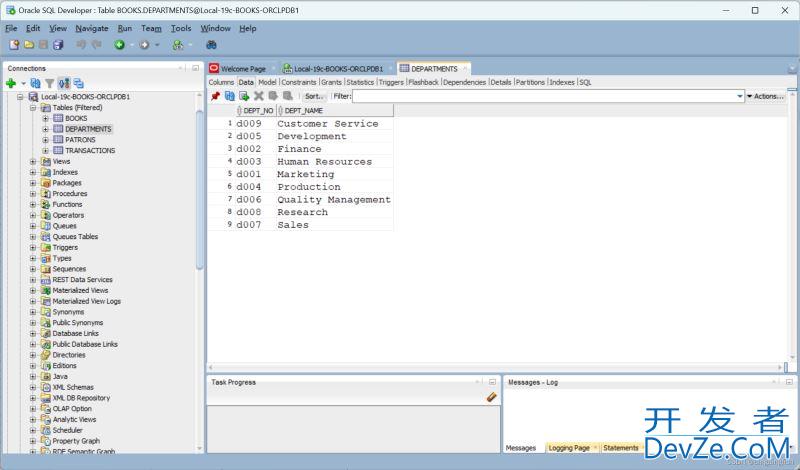The width and height of the screenshot is (800, 470).
Task: Click the Save All toolbar icon
Action: [58, 45]
